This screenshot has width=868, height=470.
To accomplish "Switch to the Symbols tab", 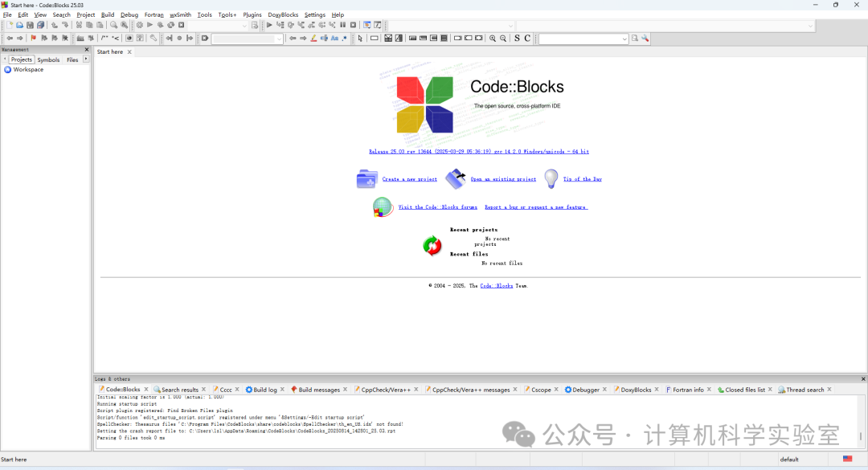I will coord(48,59).
